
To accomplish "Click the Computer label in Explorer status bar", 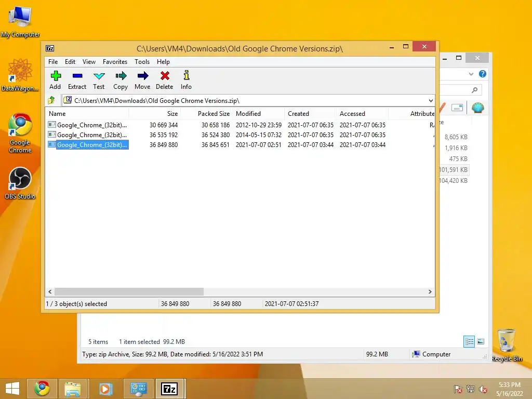I will click(436, 354).
